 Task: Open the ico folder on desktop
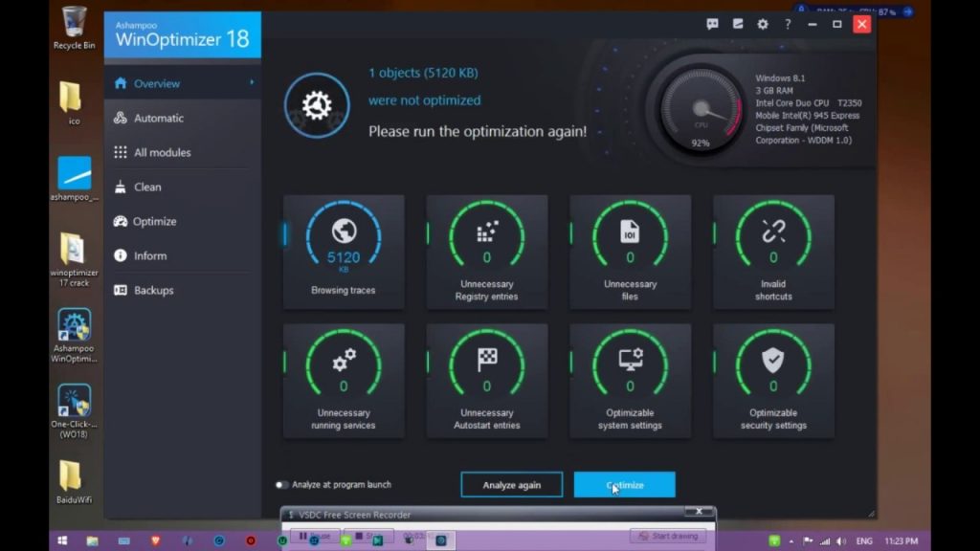[72, 103]
